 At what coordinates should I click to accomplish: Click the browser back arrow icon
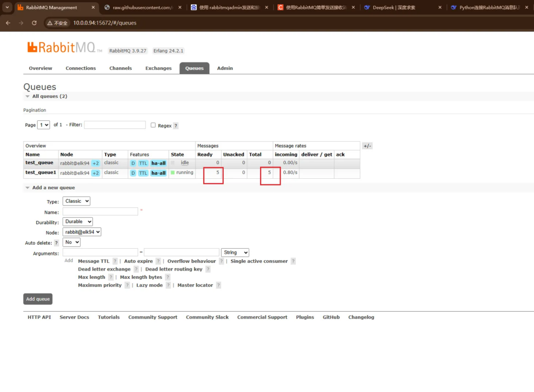click(x=8, y=23)
